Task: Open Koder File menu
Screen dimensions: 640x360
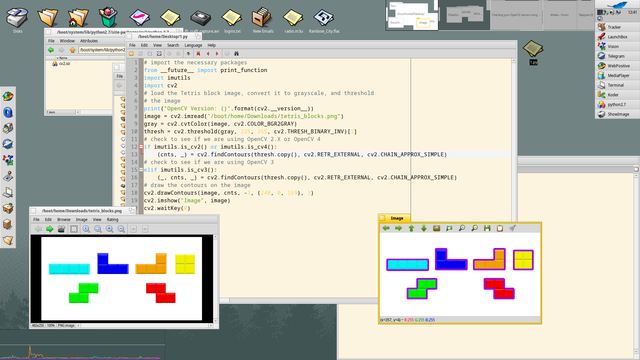Action: (x=132, y=45)
